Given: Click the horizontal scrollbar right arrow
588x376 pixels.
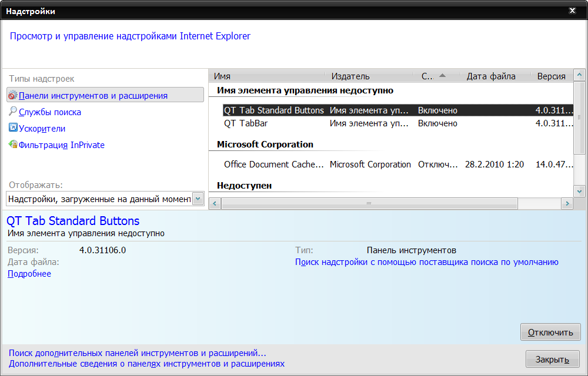Looking at the screenshot, I should 567,203.
